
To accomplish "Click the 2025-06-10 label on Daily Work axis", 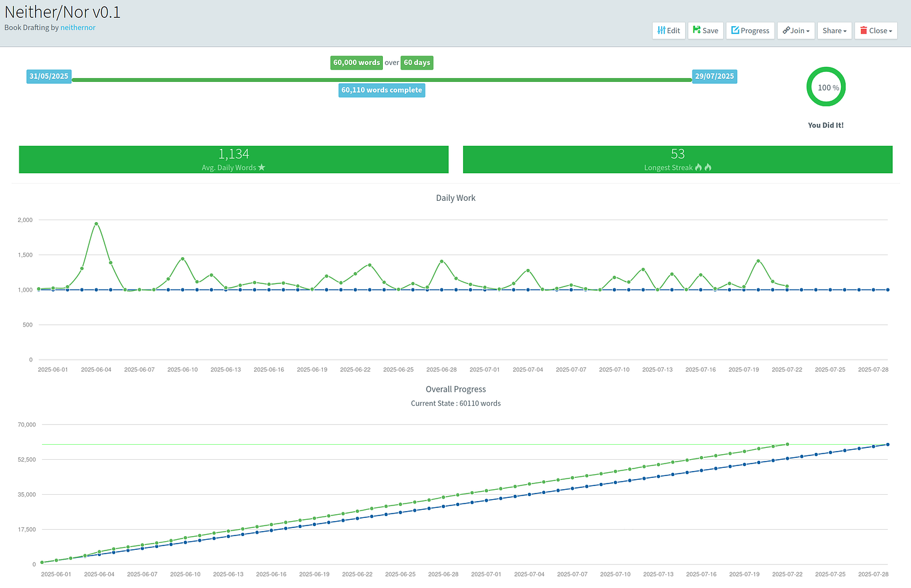I will (183, 370).
